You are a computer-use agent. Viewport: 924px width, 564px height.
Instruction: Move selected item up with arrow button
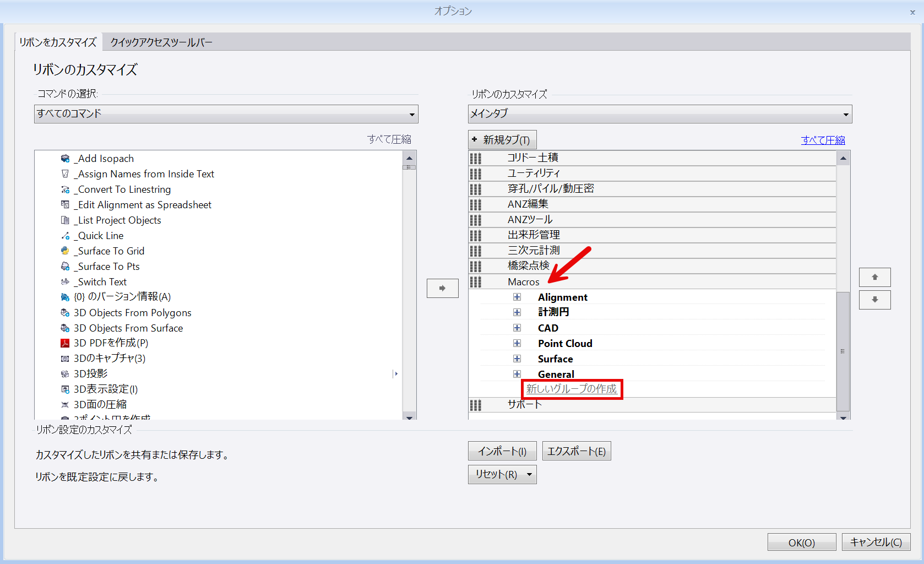pos(874,277)
